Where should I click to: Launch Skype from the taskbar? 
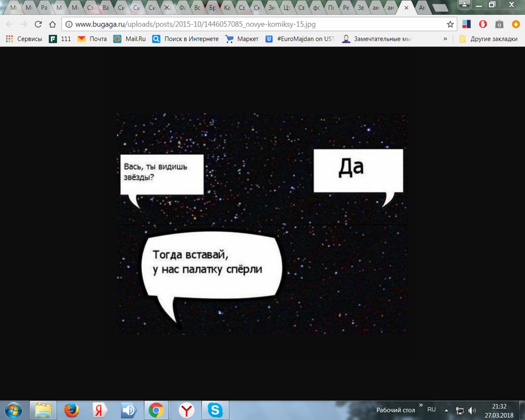point(215,410)
